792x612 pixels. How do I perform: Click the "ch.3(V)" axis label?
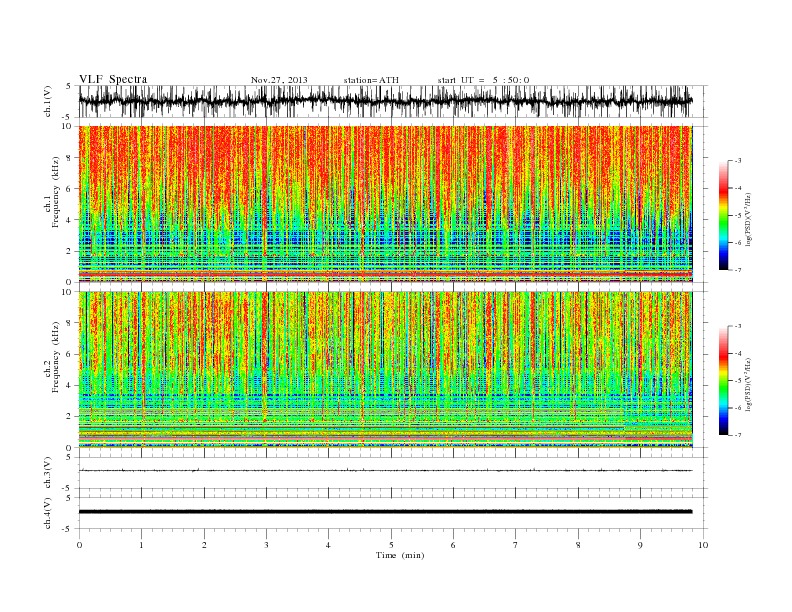[48, 473]
